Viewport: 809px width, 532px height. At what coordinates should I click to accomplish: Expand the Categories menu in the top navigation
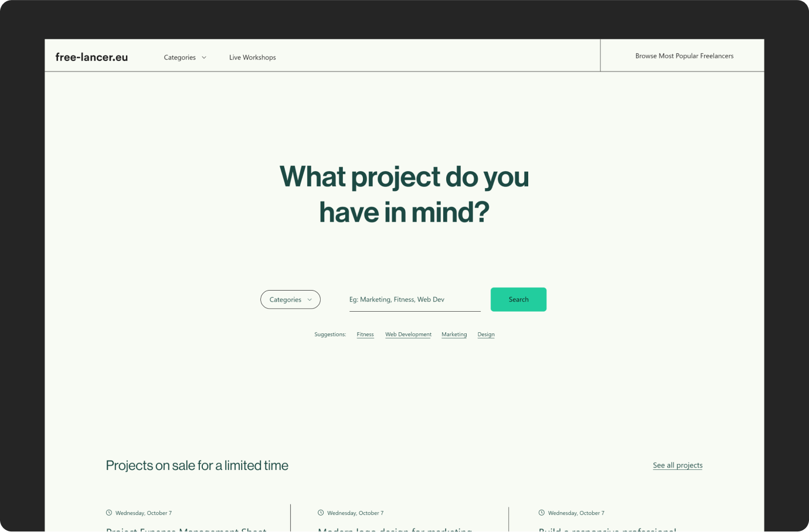180,57
